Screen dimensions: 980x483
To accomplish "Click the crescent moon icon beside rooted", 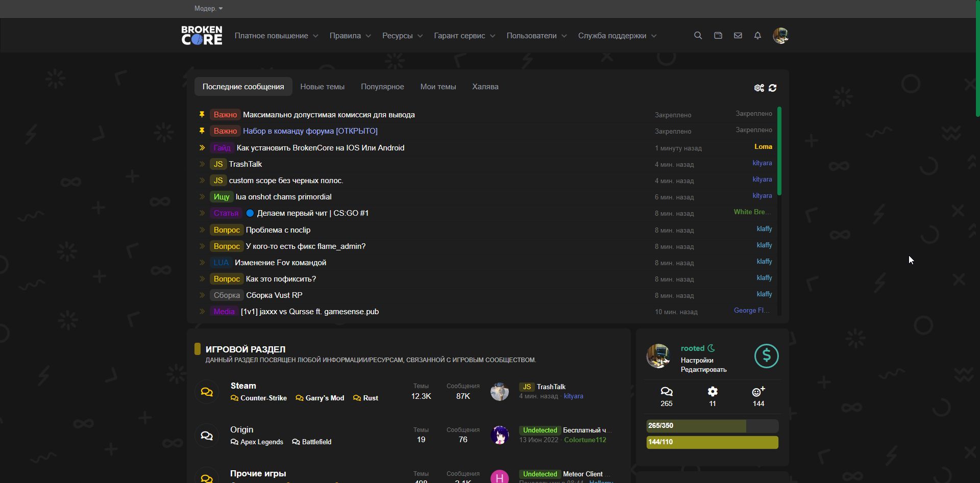I will coord(711,348).
